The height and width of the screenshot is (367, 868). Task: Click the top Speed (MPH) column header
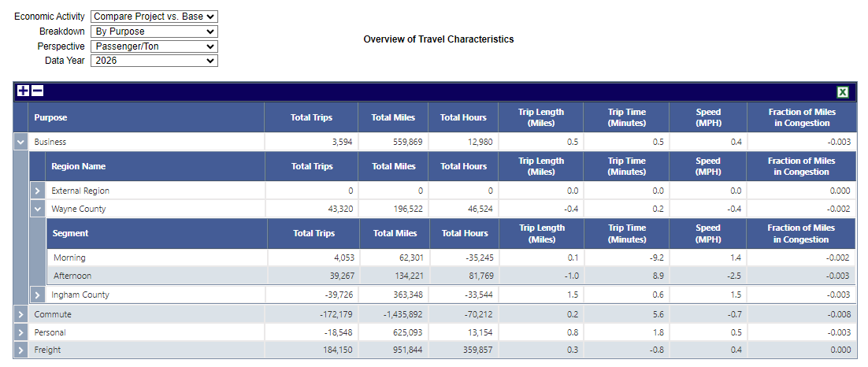click(708, 117)
